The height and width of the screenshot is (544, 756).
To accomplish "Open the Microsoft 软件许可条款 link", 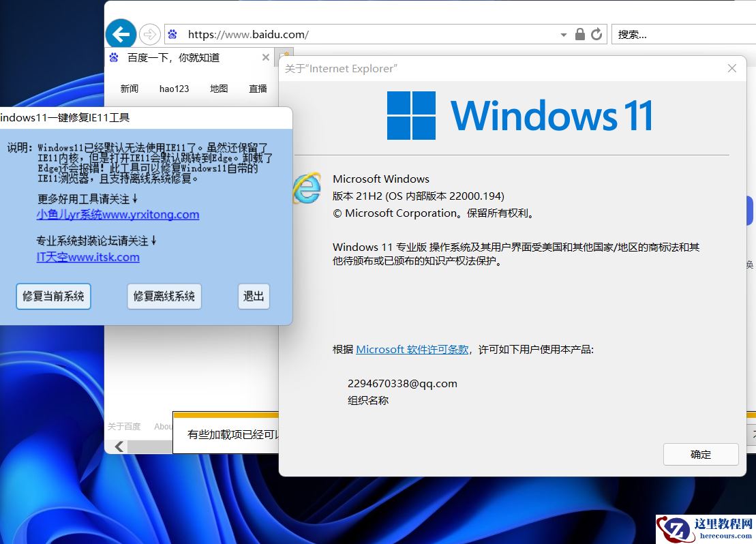I will tap(412, 349).
